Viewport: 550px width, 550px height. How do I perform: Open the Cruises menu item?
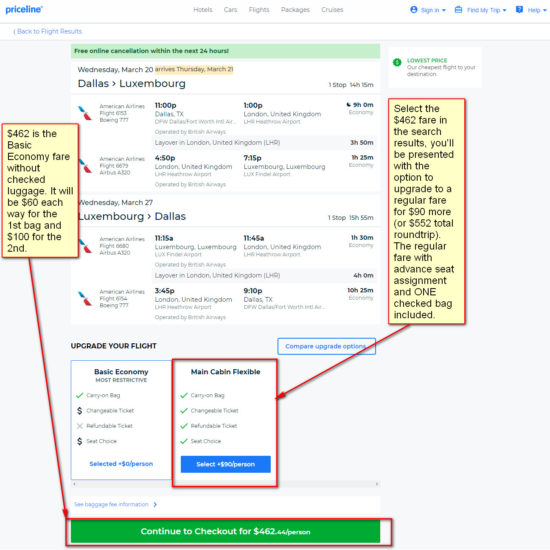[x=332, y=10]
